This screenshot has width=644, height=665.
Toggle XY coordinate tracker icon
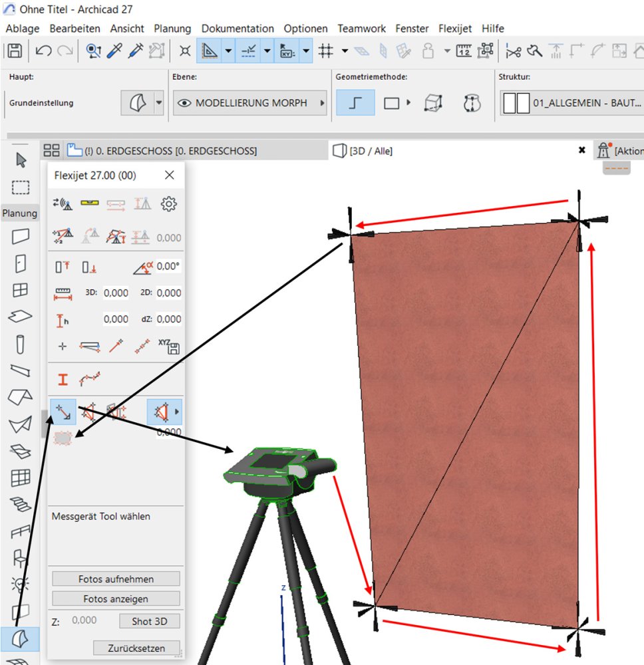tap(287, 51)
